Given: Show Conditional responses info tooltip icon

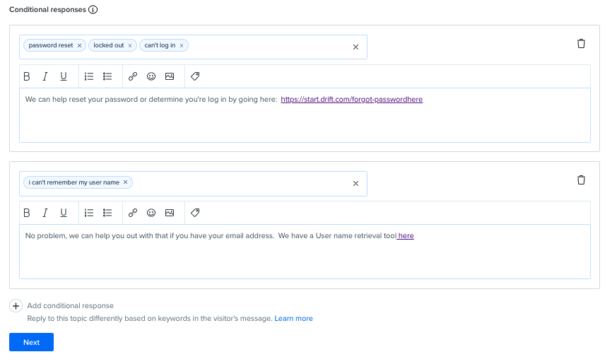Looking at the screenshot, I should point(93,9).
